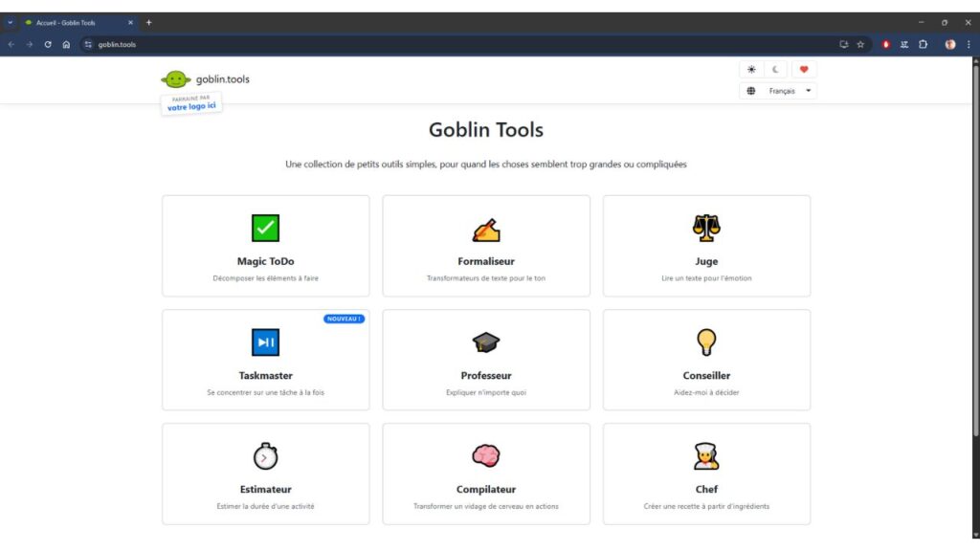Click the Conseiller title
Image resolution: width=980 pixels, height=551 pixels.
706,375
